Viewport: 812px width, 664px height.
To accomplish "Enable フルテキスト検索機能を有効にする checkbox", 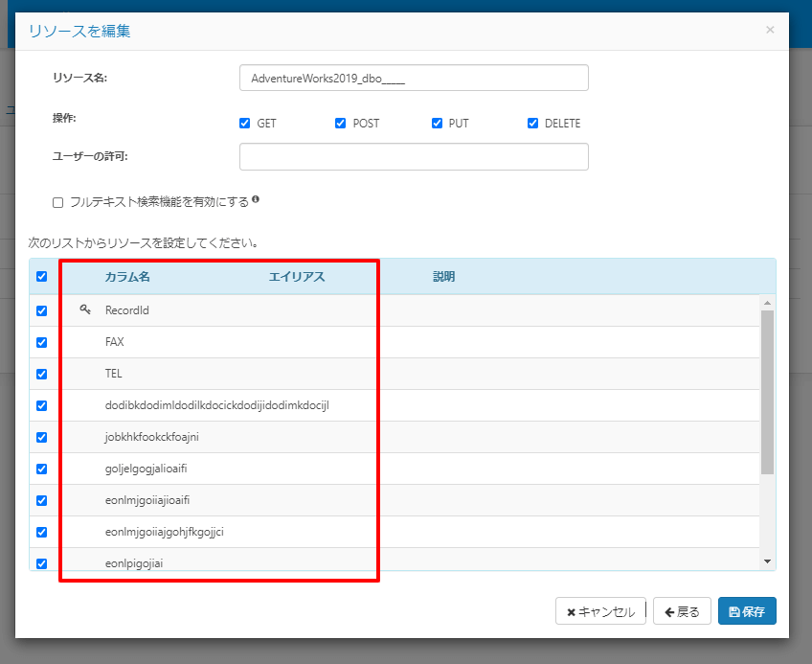I will 58,202.
